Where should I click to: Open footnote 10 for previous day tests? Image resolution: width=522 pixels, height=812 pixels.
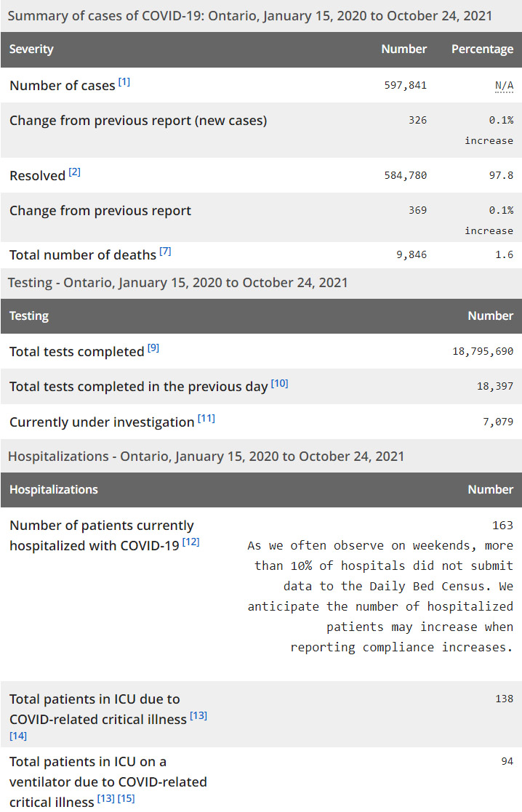280,383
